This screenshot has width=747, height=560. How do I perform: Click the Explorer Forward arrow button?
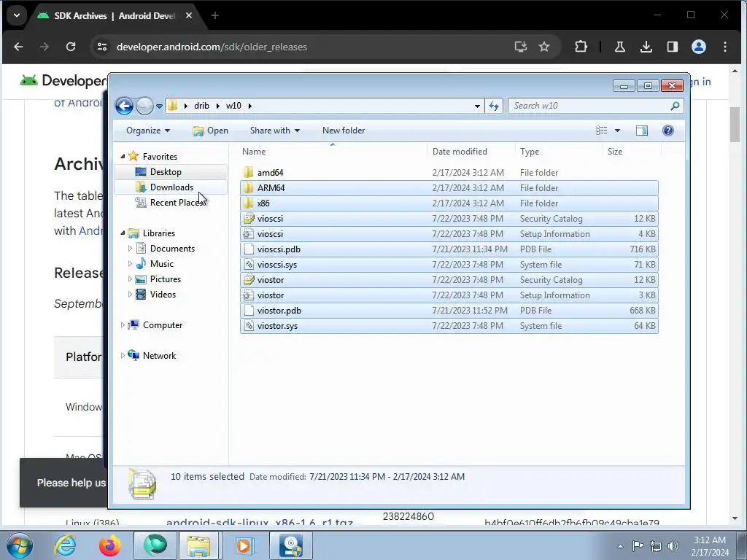click(144, 106)
